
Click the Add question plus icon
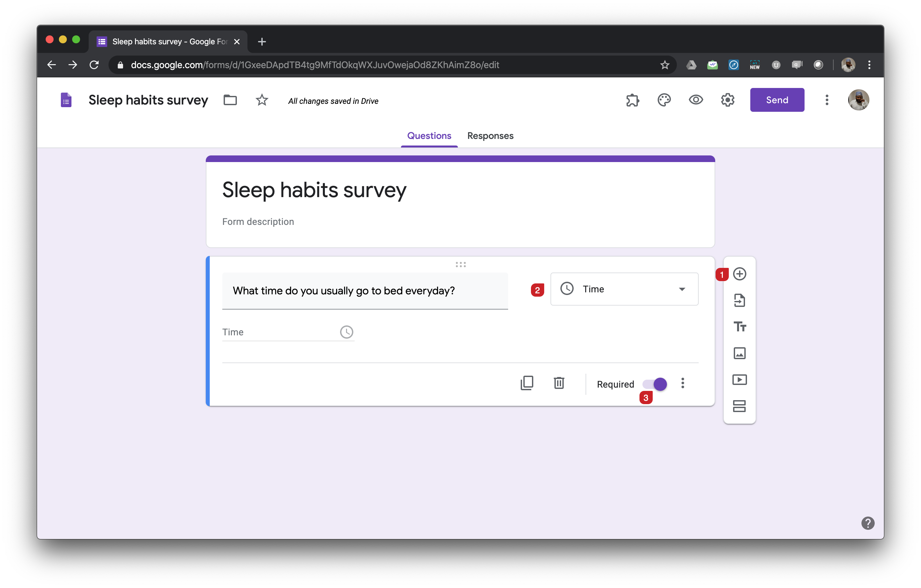tap(739, 274)
